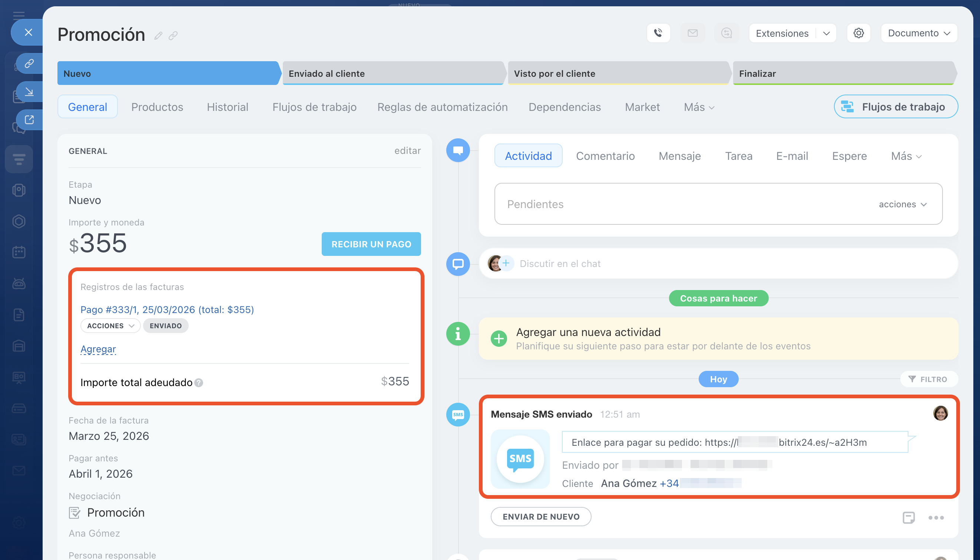The image size is (980, 560).
Task: Open settings gear icon in header
Action: point(858,33)
